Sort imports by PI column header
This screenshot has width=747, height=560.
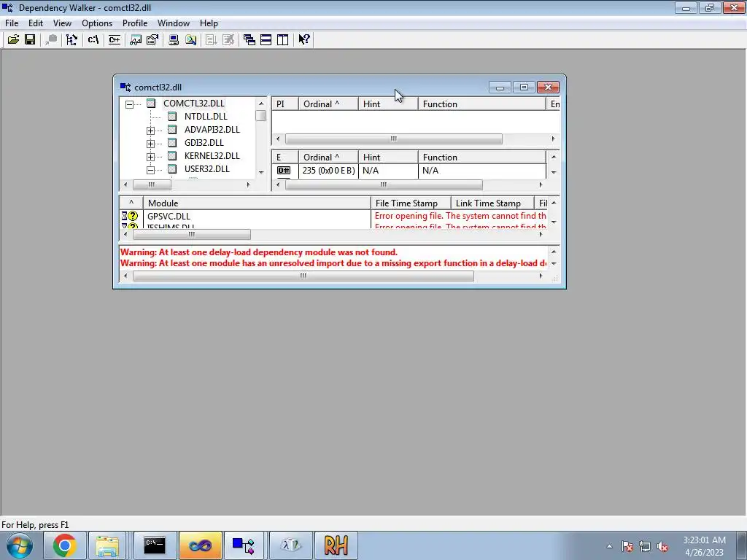tap(285, 104)
